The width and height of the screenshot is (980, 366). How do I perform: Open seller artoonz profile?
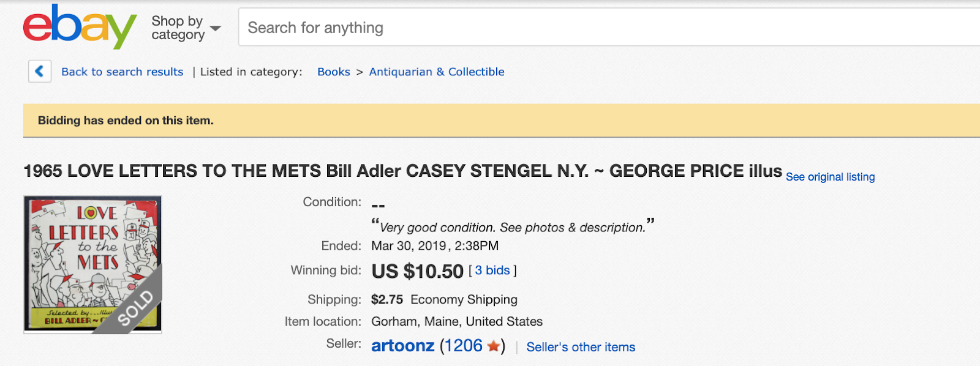point(403,346)
